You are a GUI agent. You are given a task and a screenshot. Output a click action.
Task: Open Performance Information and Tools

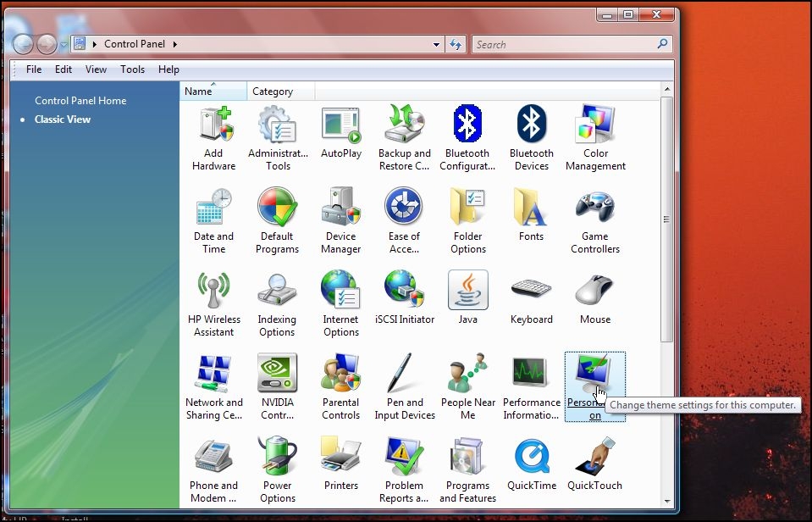(532, 387)
